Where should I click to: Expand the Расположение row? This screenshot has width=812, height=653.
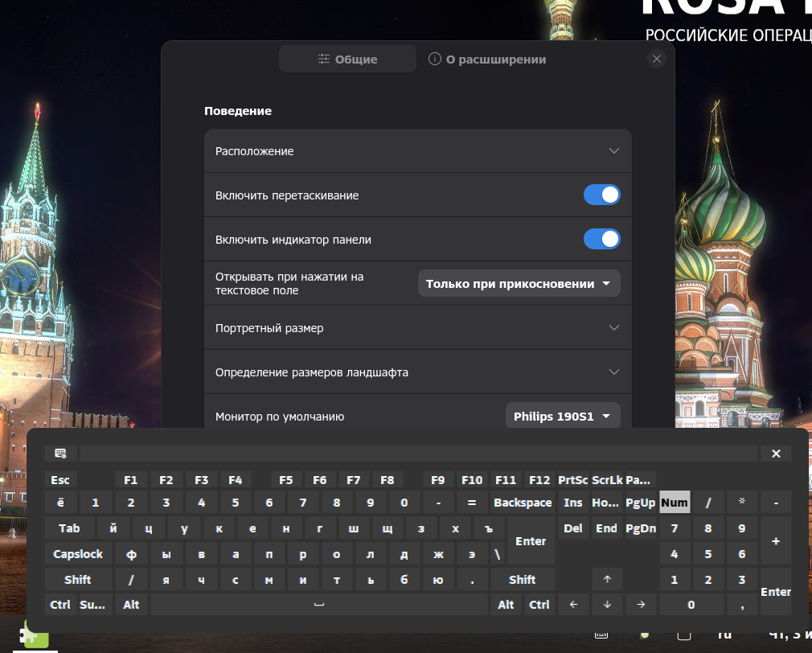pyautogui.click(x=417, y=151)
